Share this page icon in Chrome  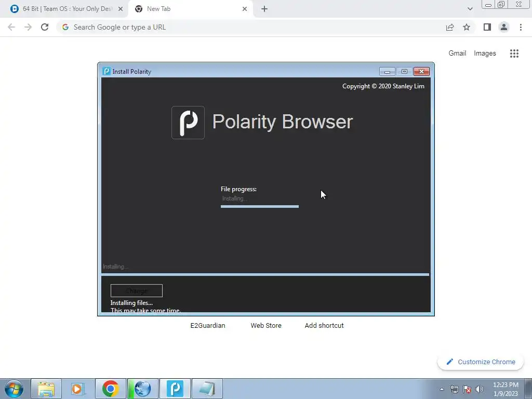[450, 27]
